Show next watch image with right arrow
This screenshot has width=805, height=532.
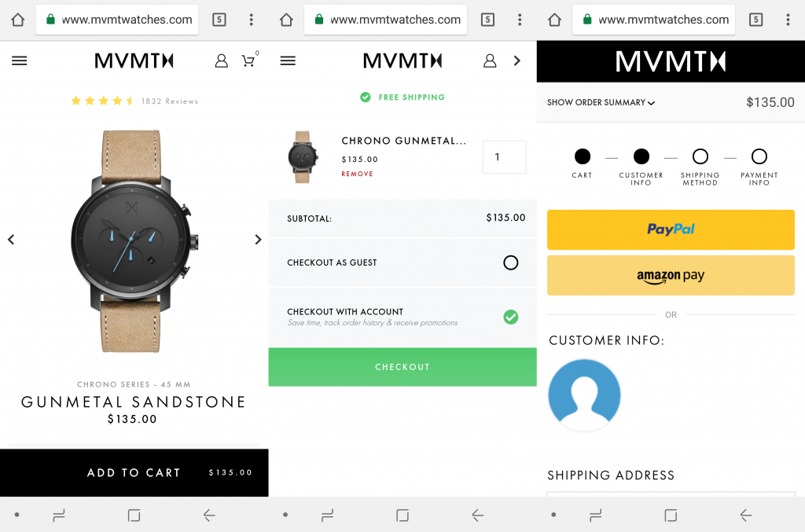coord(258,240)
